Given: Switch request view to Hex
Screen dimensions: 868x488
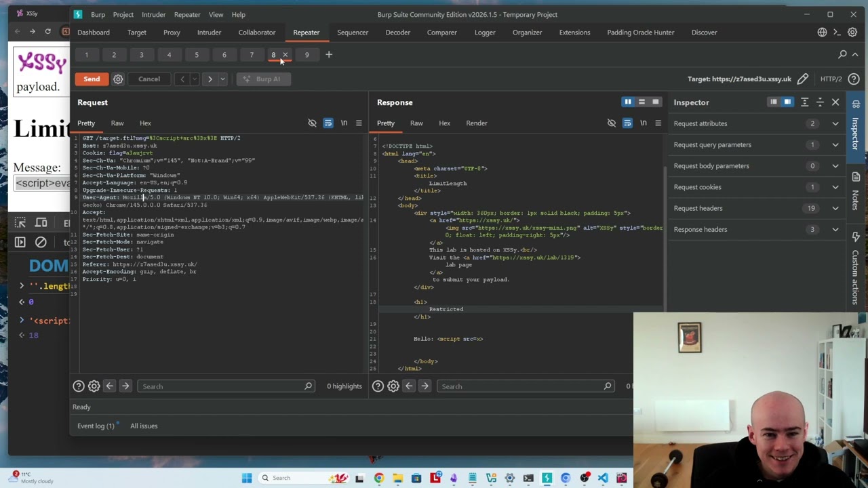Looking at the screenshot, I should point(145,123).
